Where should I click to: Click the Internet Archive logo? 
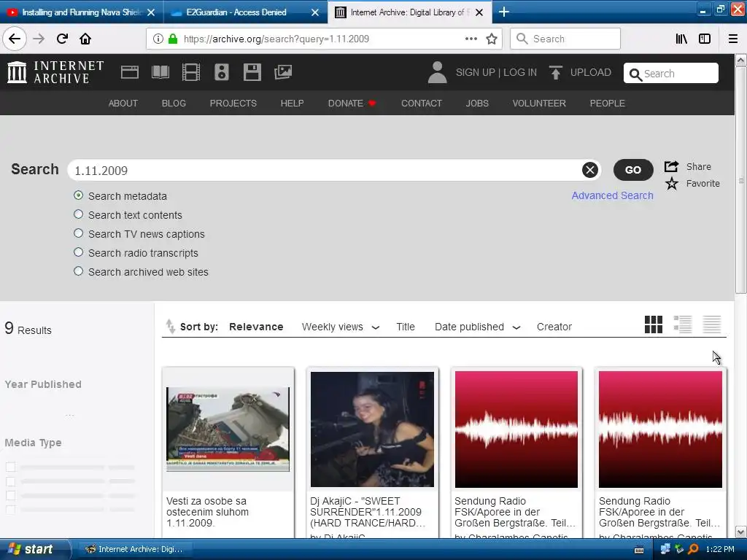click(55, 72)
